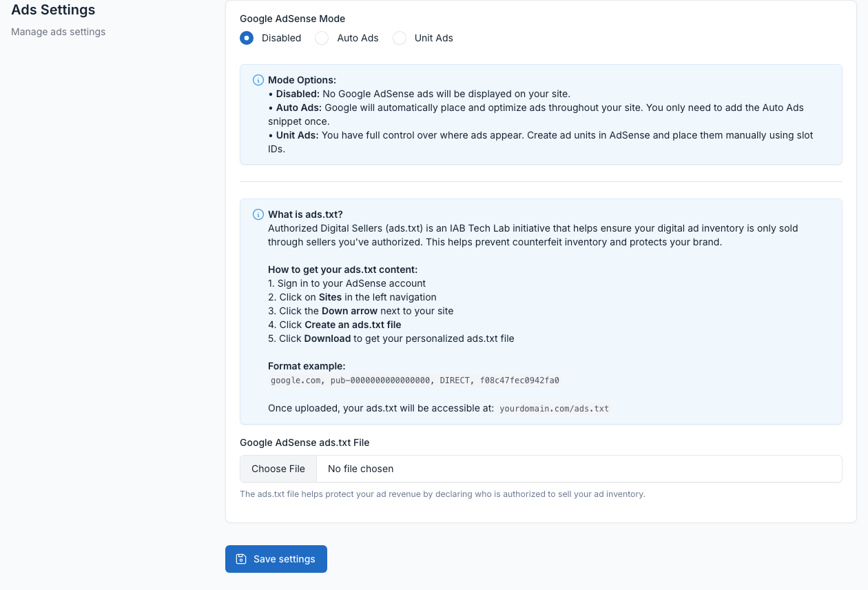Screen dimensions: 868x590
Task: Select the Unit Ads radio button
Action: pyautogui.click(x=400, y=38)
